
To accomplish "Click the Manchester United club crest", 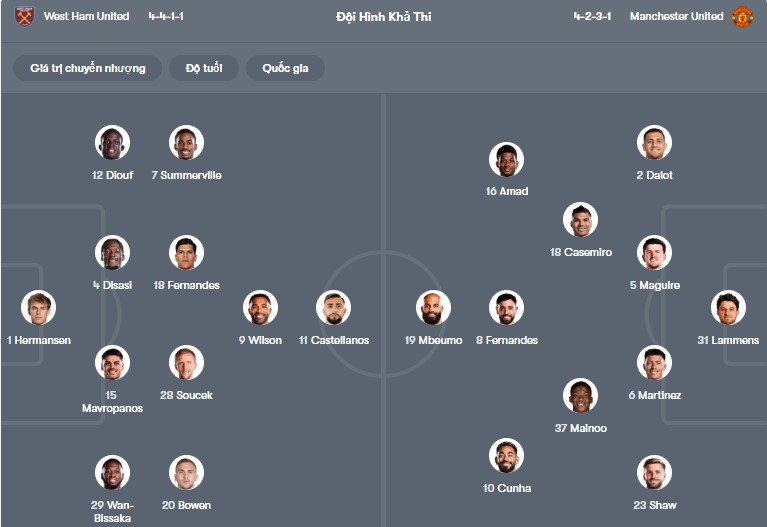I will pos(742,17).
